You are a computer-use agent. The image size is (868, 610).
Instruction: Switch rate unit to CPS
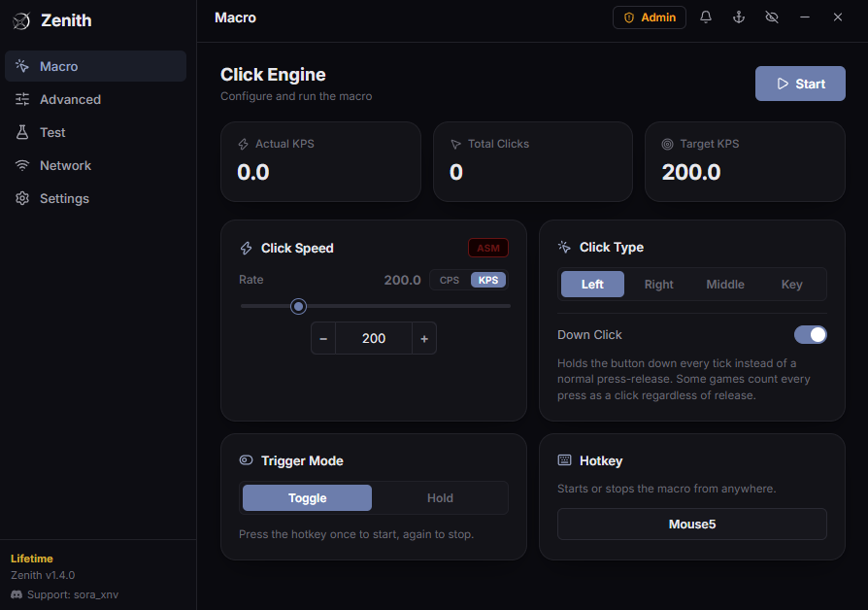(x=450, y=280)
